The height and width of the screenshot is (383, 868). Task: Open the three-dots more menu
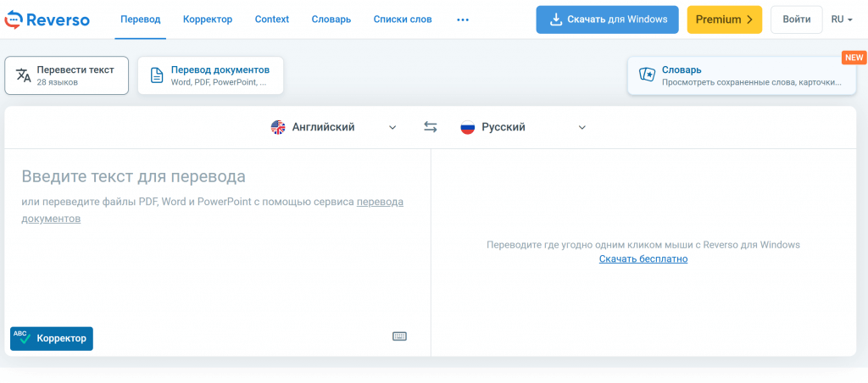(463, 19)
